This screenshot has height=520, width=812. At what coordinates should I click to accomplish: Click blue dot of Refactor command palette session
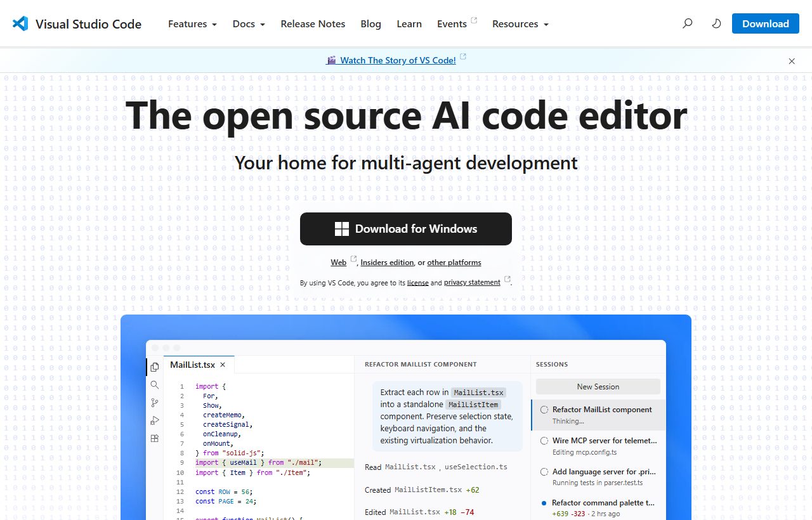544,503
